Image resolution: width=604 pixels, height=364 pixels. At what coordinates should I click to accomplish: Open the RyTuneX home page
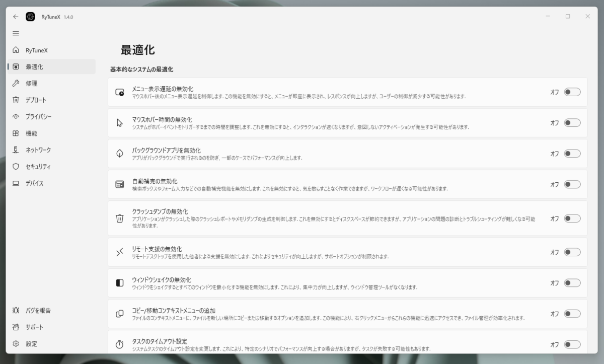[51, 50]
